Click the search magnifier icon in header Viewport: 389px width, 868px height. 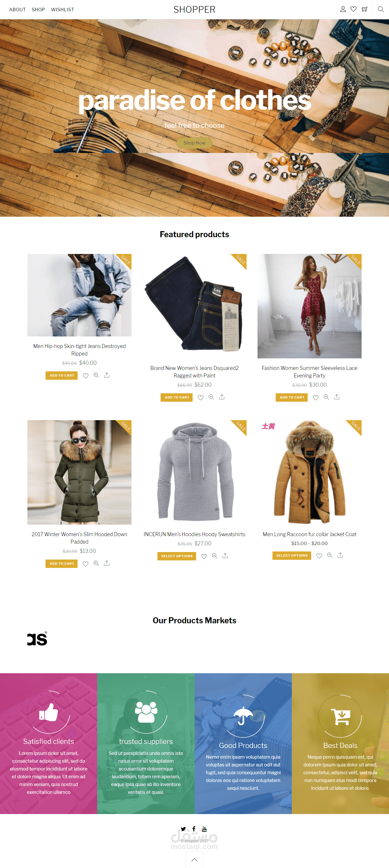(x=381, y=10)
